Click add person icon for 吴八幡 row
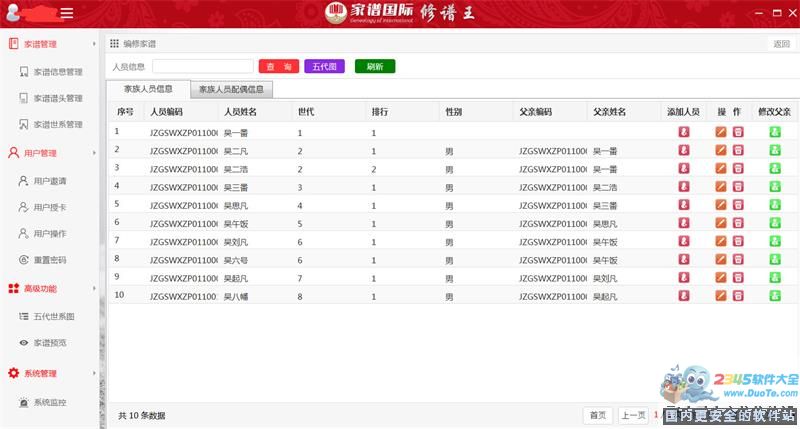The image size is (800, 429). (x=684, y=296)
